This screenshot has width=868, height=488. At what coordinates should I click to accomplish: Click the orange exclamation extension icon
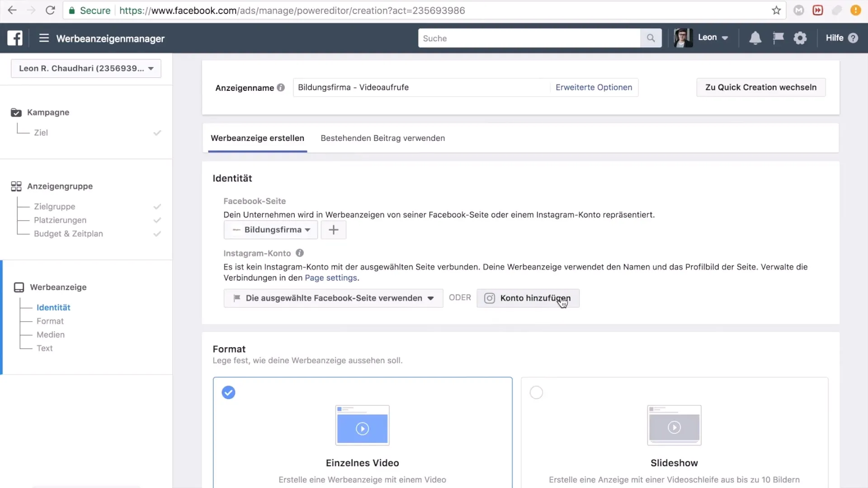coord(856,10)
